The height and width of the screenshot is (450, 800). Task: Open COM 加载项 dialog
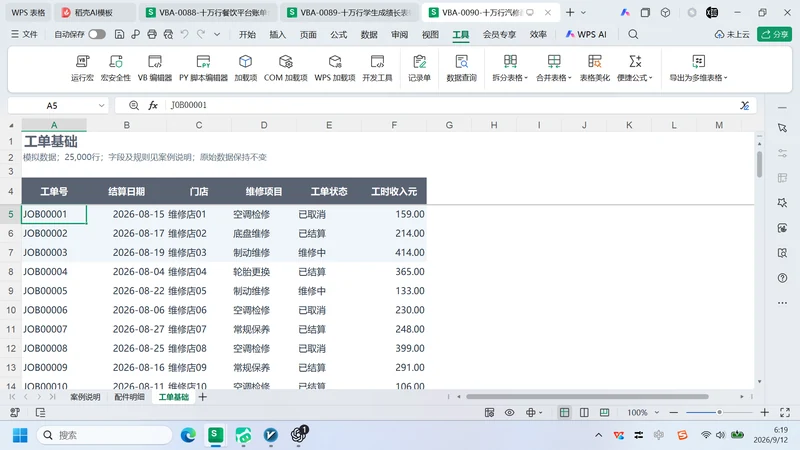[286, 68]
